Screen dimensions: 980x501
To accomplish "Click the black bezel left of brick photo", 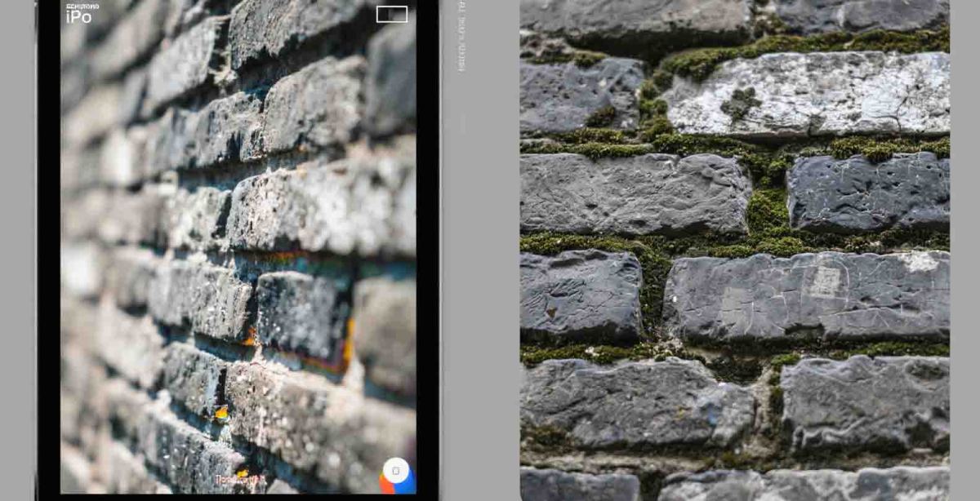I will (x=49, y=245).
